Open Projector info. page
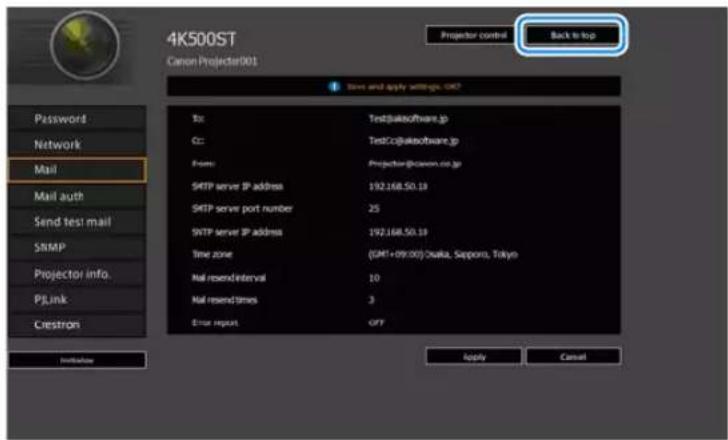The height and width of the screenshot is (440, 728). (77, 274)
